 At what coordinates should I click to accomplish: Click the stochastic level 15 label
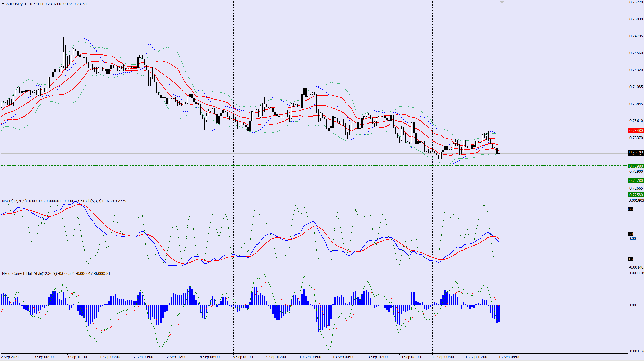(631, 259)
